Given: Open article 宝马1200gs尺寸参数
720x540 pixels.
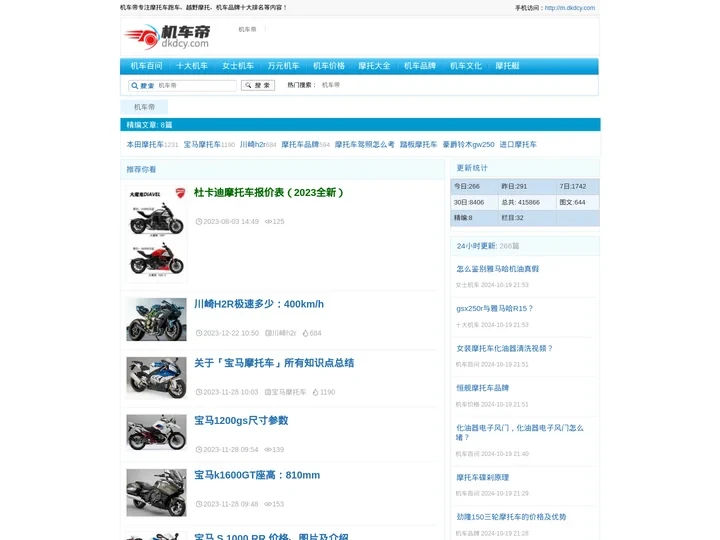Looking at the screenshot, I should [x=241, y=421].
